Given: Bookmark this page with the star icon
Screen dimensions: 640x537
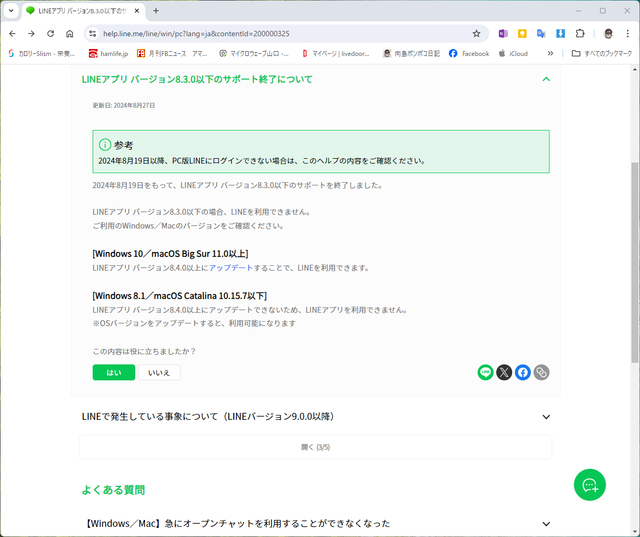Looking at the screenshot, I should pyautogui.click(x=476, y=33).
